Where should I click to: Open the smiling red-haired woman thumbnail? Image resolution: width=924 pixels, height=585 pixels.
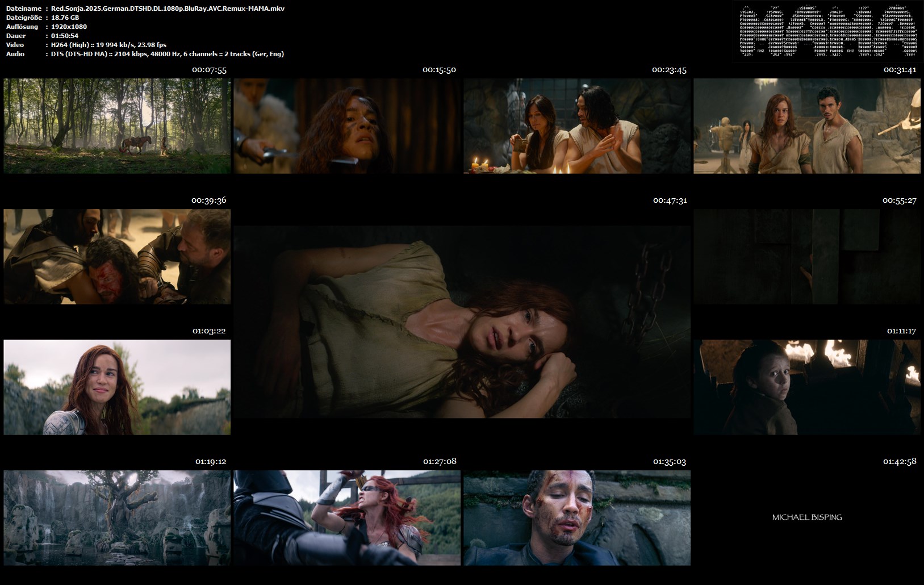(117, 387)
